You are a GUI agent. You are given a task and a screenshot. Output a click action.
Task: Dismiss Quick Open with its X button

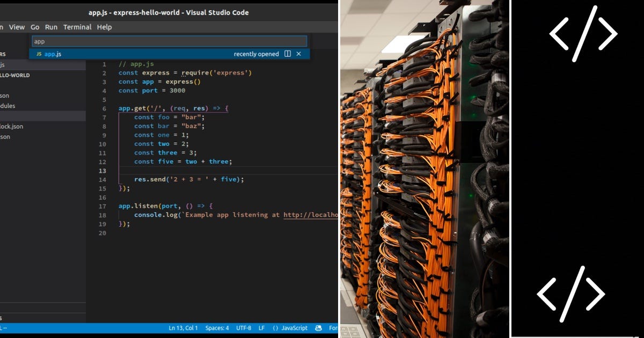tap(299, 54)
